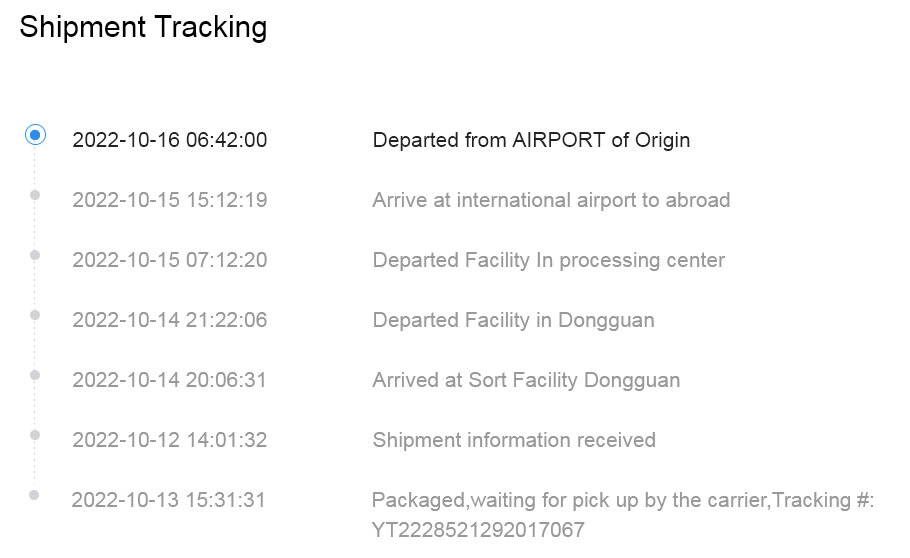Click the 2022-10-16 06:42:00 timestamp

pyautogui.click(x=169, y=141)
